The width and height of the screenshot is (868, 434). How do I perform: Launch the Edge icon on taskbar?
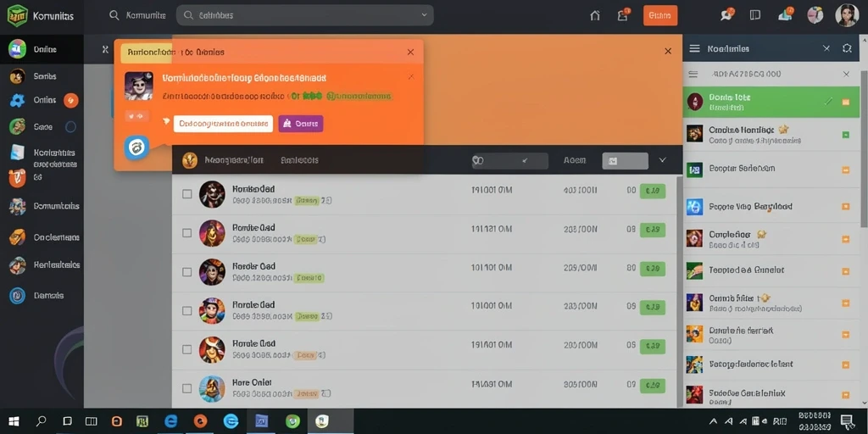171,421
